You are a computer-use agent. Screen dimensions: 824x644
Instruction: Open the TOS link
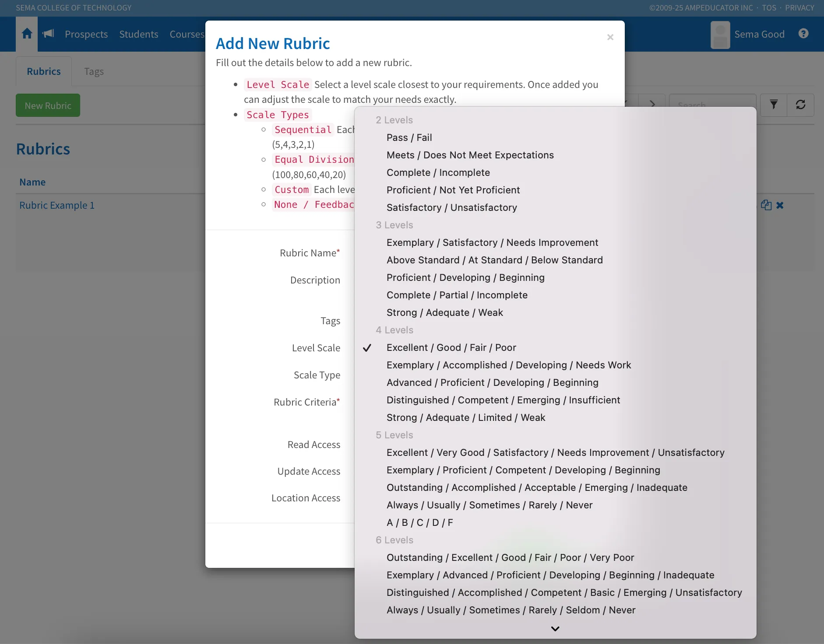[769, 8]
